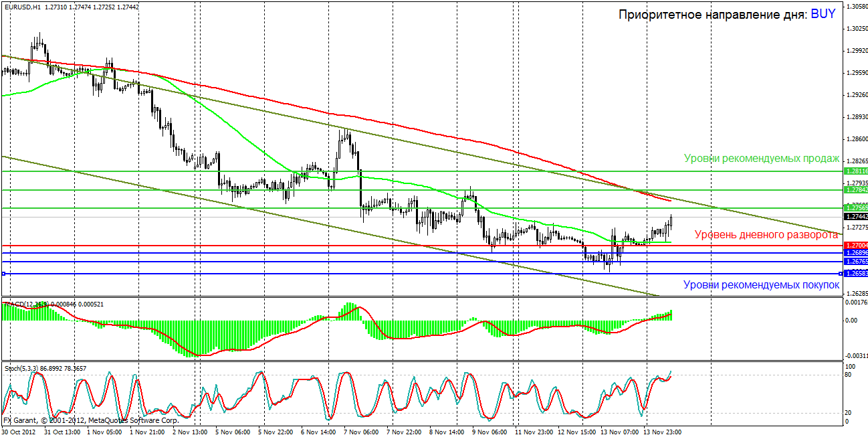Click the green 1.28116 price tag
This screenshot has width=868, height=437.
(856, 172)
